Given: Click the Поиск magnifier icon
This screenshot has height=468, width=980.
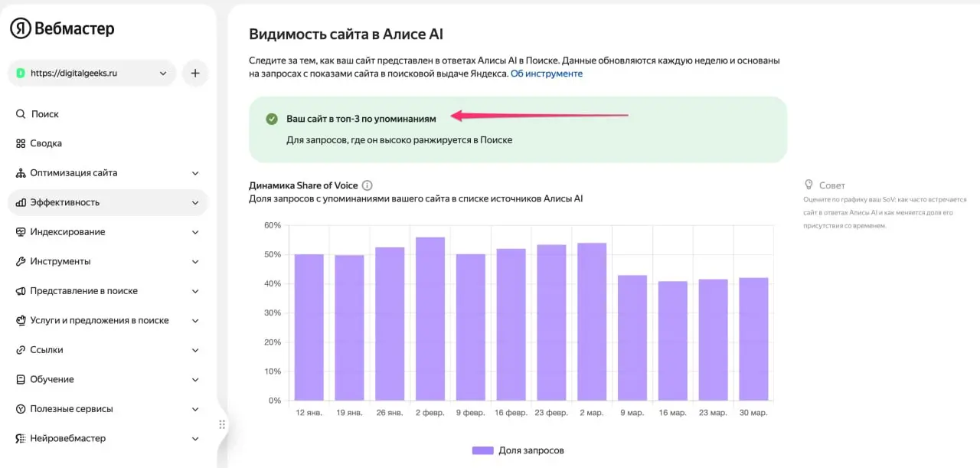Looking at the screenshot, I should [x=21, y=114].
